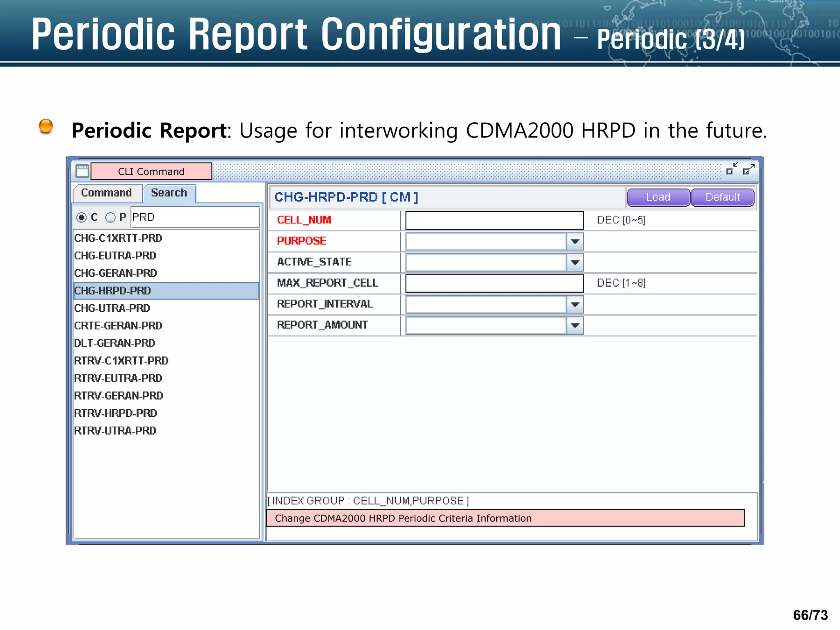Open the PURPOSE dropdown arrow

click(575, 241)
